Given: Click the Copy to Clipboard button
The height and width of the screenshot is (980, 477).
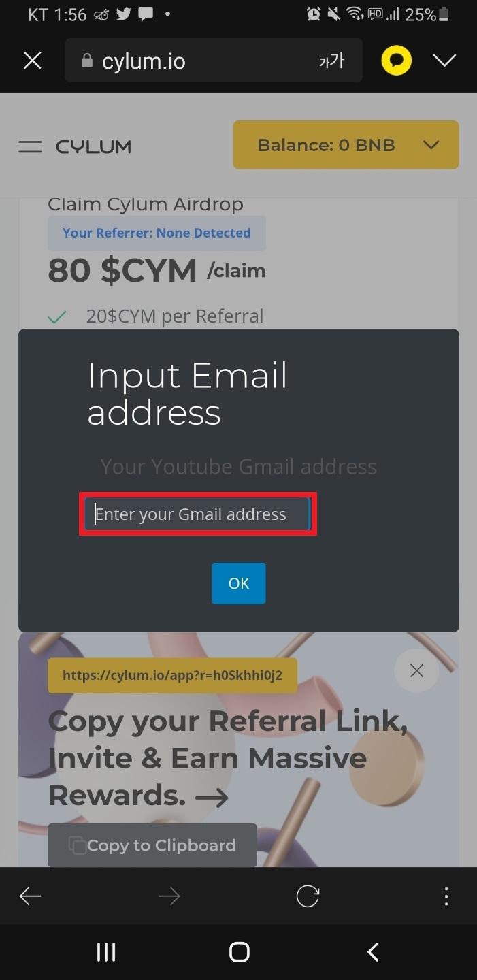Looking at the screenshot, I should [x=152, y=845].
